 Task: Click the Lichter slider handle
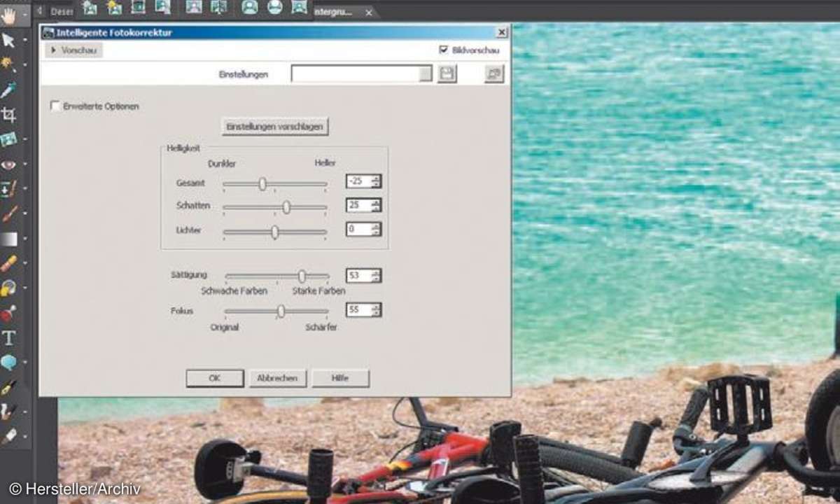[x=274, y=232]
